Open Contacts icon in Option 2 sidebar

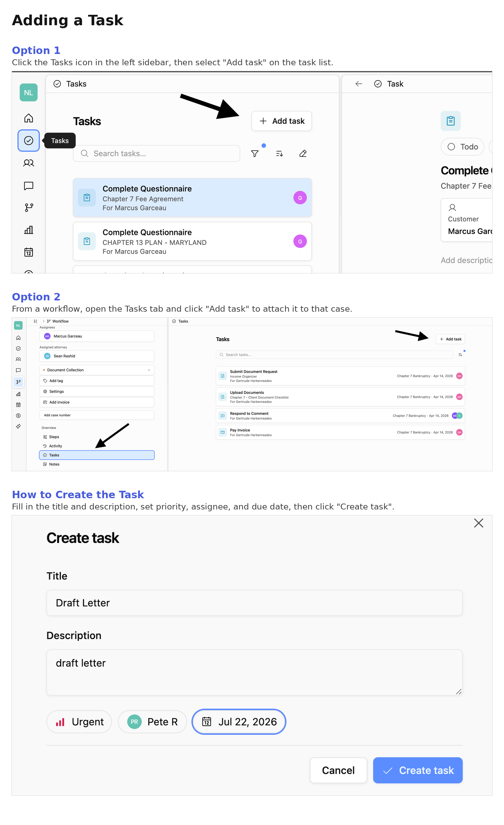coord(18,359)
